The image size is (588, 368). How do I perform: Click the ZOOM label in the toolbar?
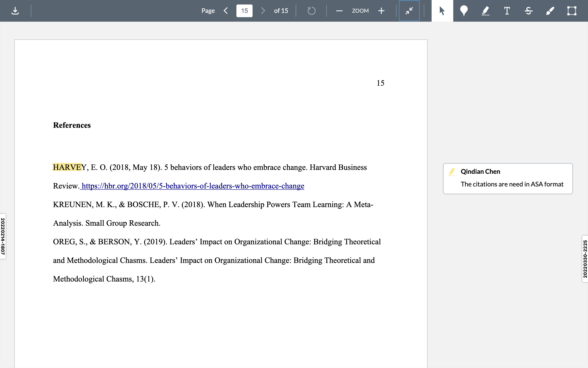[x=360, y=11]
